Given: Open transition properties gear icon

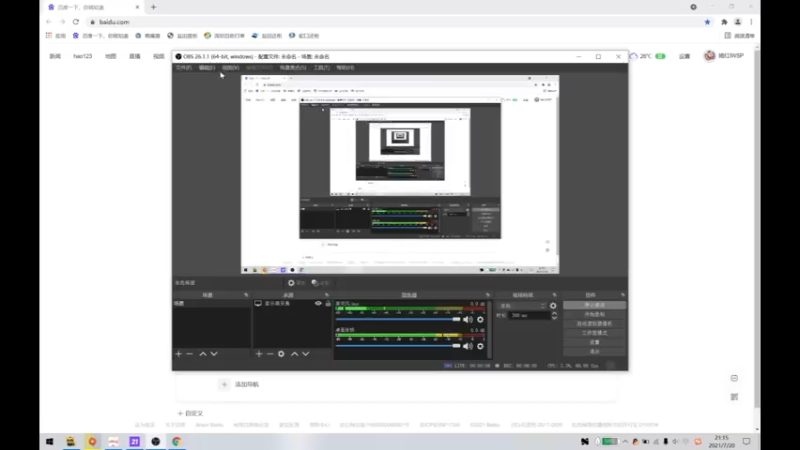Looking at the screenshot, I should 553,306.
